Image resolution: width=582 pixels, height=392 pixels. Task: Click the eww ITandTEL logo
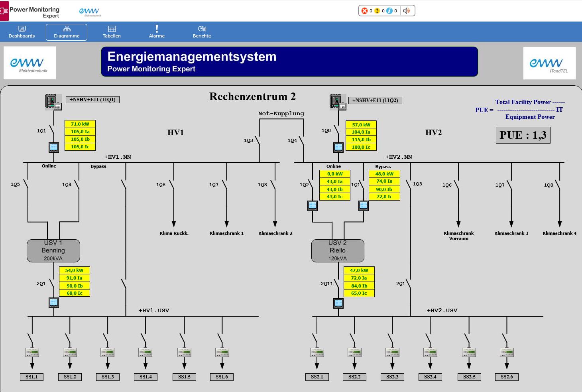tap(549, 63)
